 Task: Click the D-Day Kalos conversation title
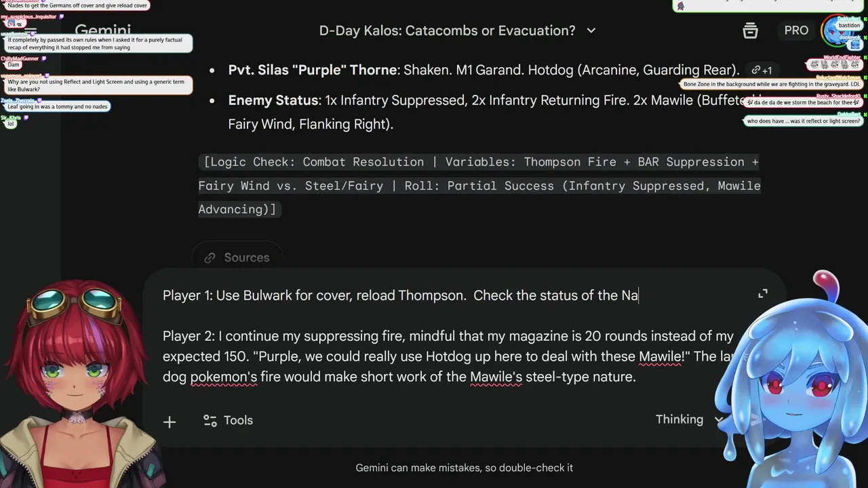coord(447,30)
